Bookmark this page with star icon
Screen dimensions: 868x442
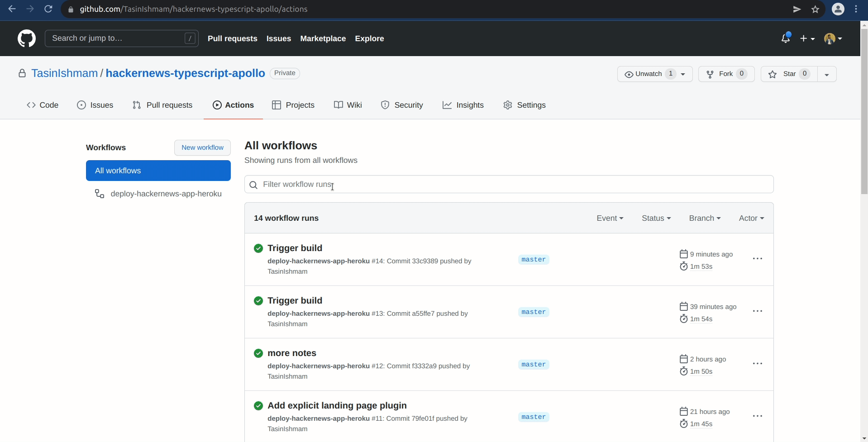[816, 9]
